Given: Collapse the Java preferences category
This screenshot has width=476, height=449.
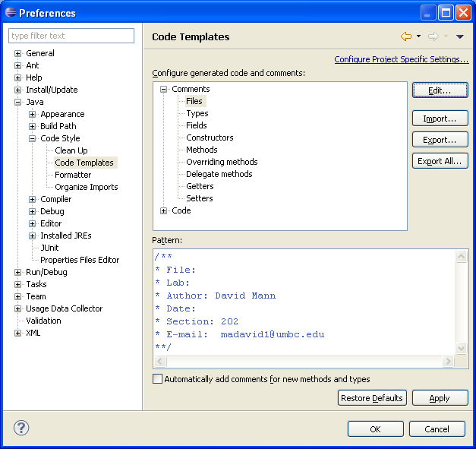Looking at the screenshot, I should coord(18,102).
